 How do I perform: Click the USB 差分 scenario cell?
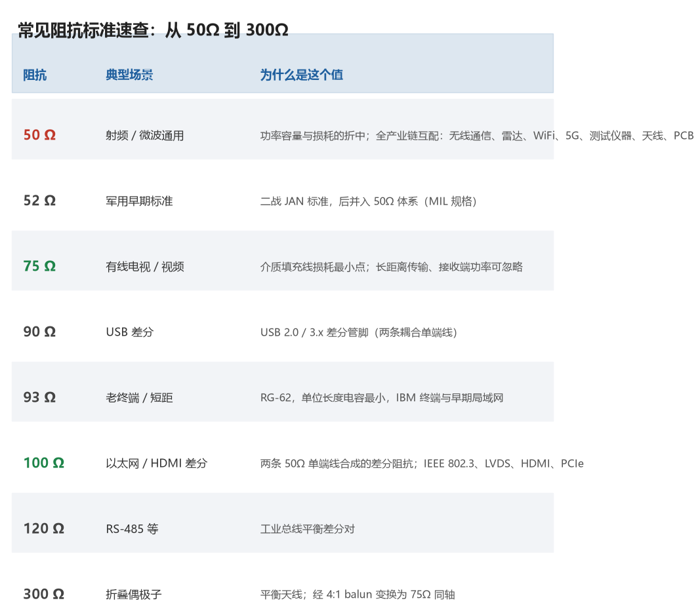click(x=130, y=332)
